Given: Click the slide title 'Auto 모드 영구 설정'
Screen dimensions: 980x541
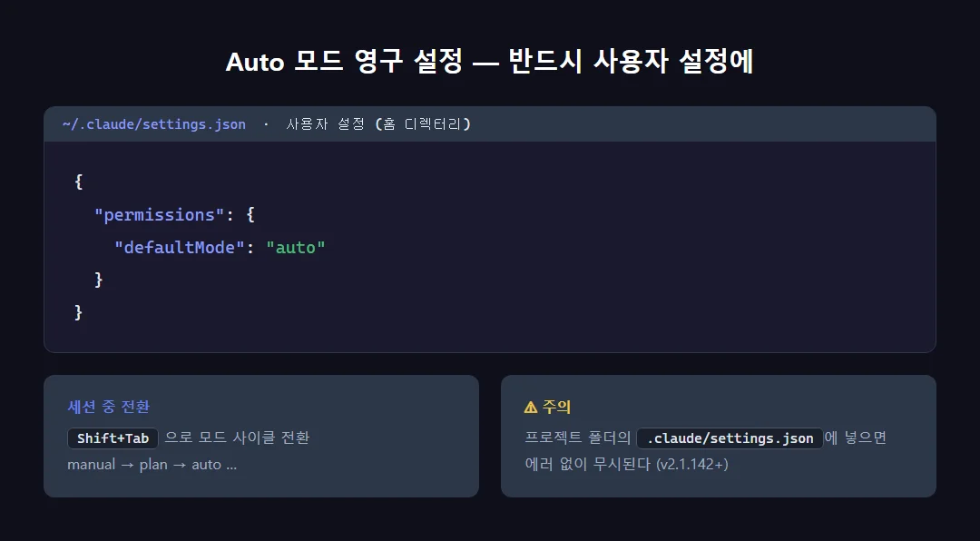Looking at the screenshot, I should coord(344,62).
